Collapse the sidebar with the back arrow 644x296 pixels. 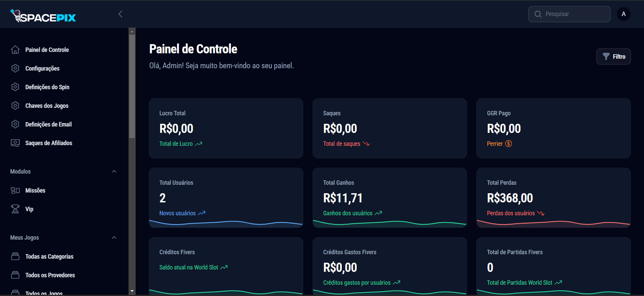click(x=120, y=14)
